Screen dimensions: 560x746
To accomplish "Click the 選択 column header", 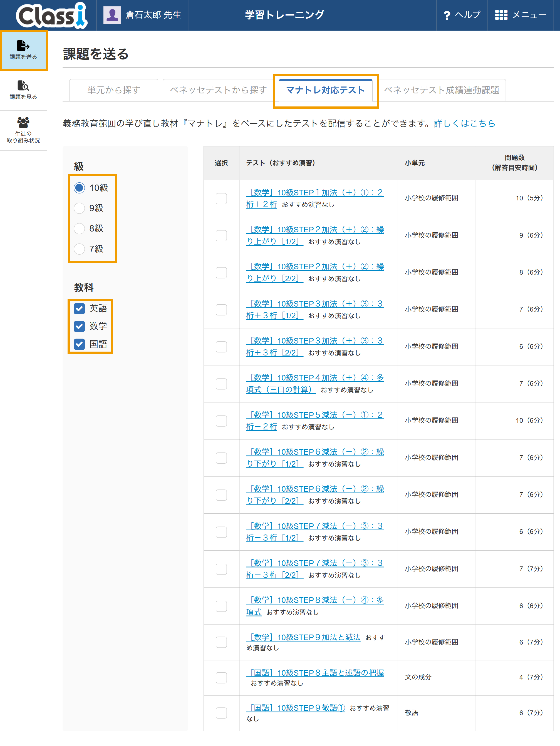I will tap(221, 163).
